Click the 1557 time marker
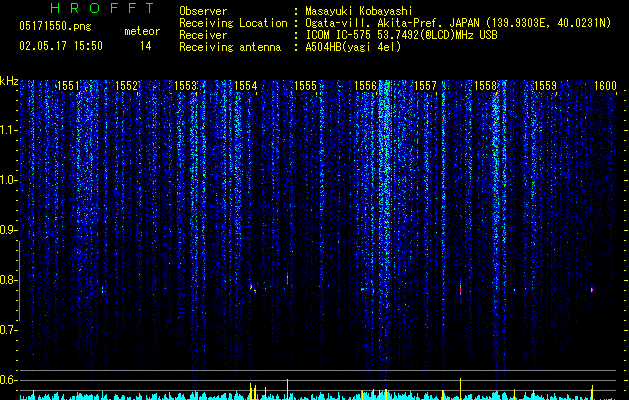 [425, 86]
